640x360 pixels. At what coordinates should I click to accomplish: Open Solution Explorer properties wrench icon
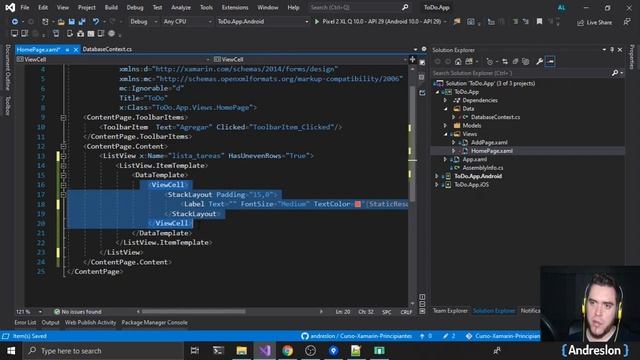539,62
